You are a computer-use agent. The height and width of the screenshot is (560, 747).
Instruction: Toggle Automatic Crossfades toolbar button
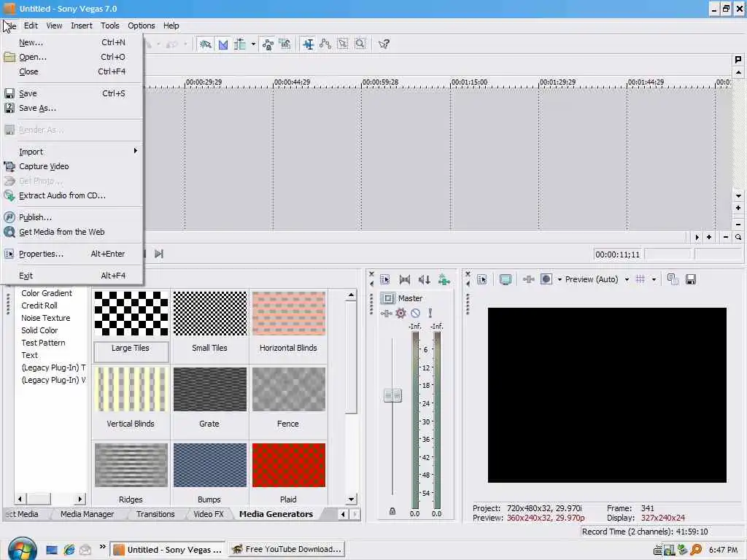click(223, 44)
